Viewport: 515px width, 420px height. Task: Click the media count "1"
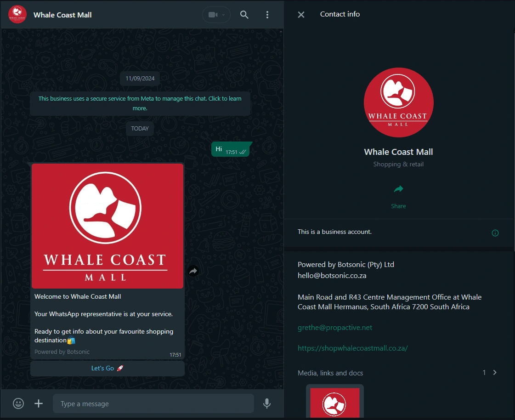484,372
